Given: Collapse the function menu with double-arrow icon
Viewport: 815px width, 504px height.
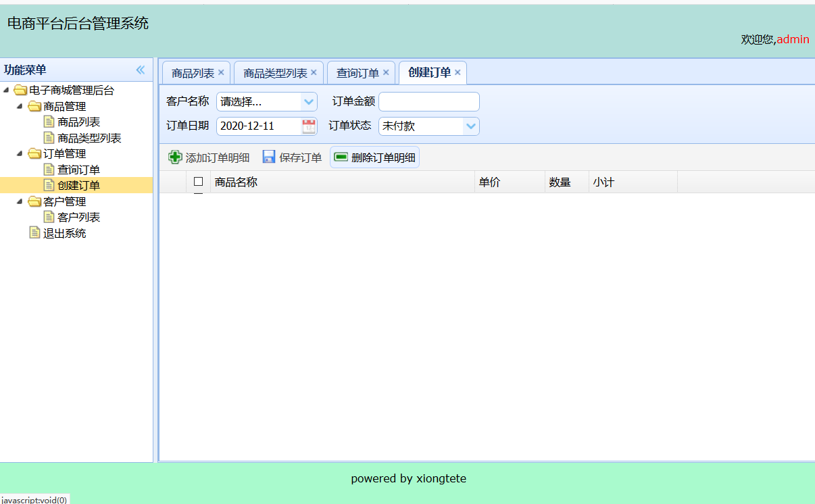Looking at the screenshot, I should (x=141, y=69).
